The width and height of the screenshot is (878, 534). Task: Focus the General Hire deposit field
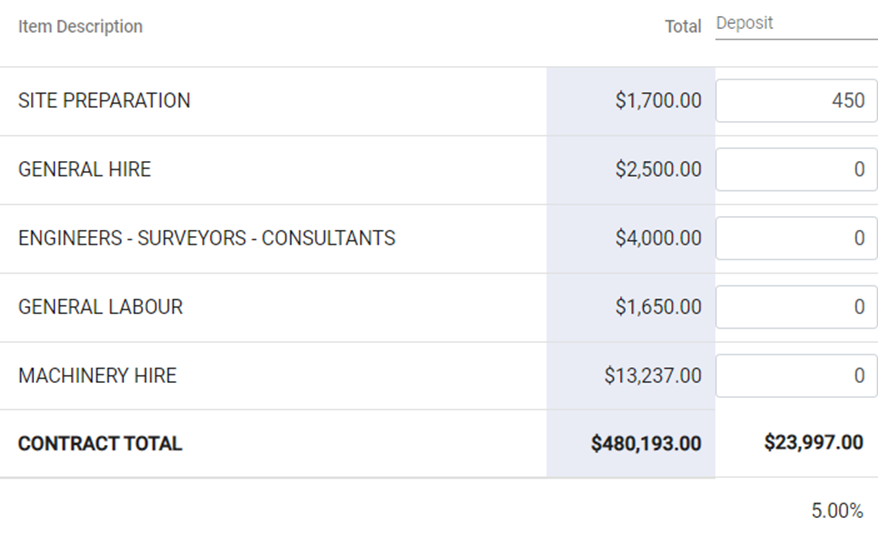pyautogui.click(x=796, y=170)
